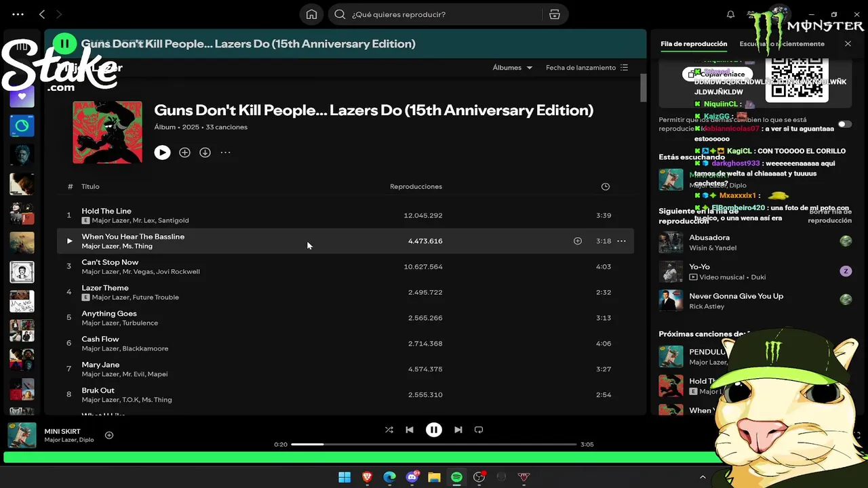The image size is (868, 488).
Task: Open File Explorer from taskbar
Action: click(434, 477)
